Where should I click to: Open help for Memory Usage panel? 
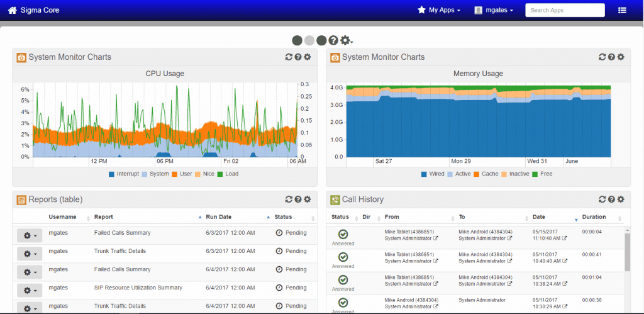coord(611,57)
